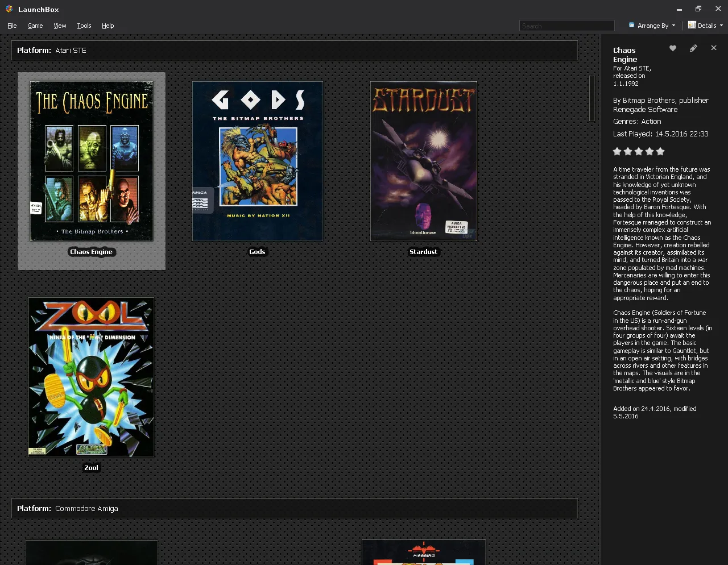Close the game details side panel
Viewport: 728px width, 565px height.
pos(714,48)
